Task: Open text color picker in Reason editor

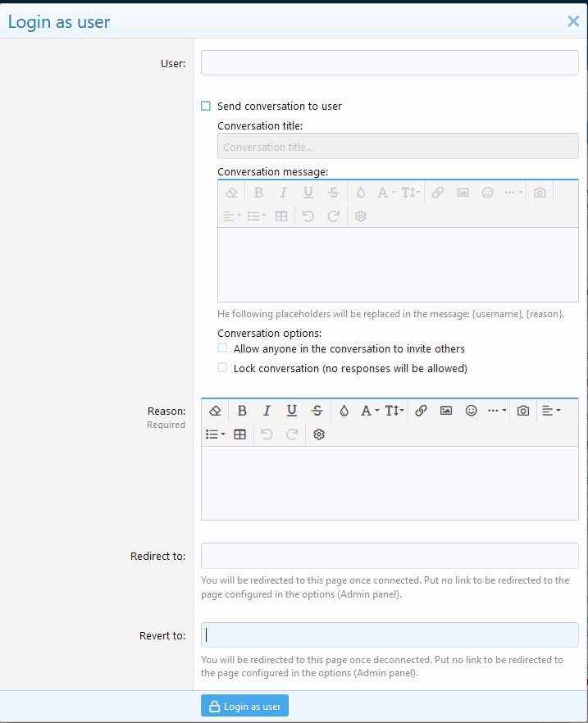Action: tap(344, 411)
